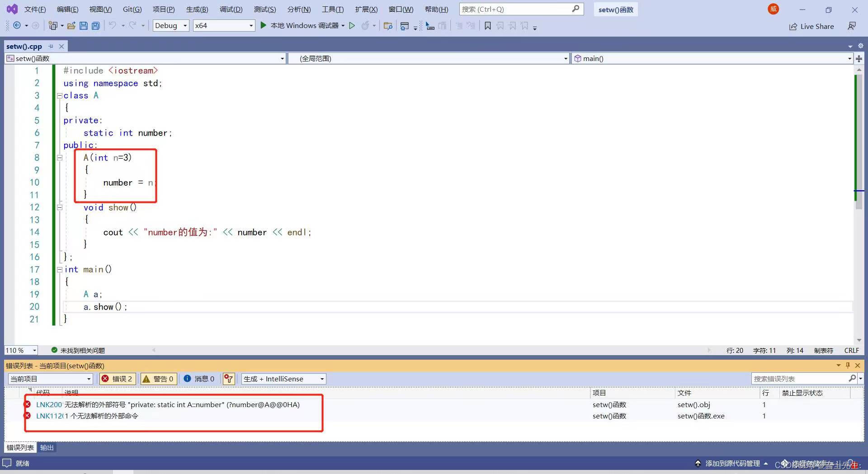The height and width of the screenshot is (474, 868).
Task: Open the 生成(B) menu
Action: [197, 9]
